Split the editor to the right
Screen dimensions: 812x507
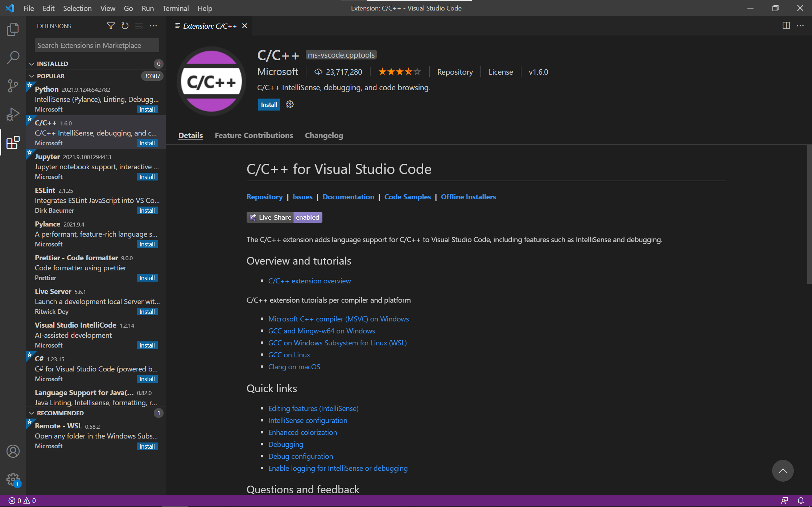pos(786,26)
